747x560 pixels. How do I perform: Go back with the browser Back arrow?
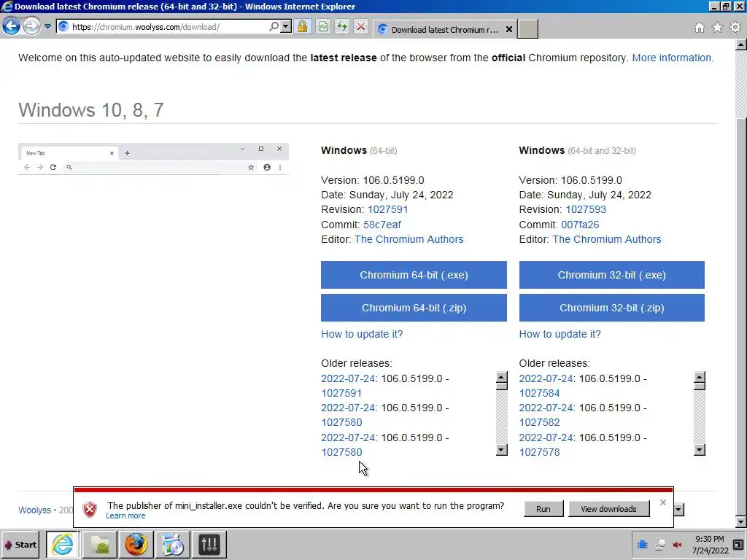click(12, 26)
